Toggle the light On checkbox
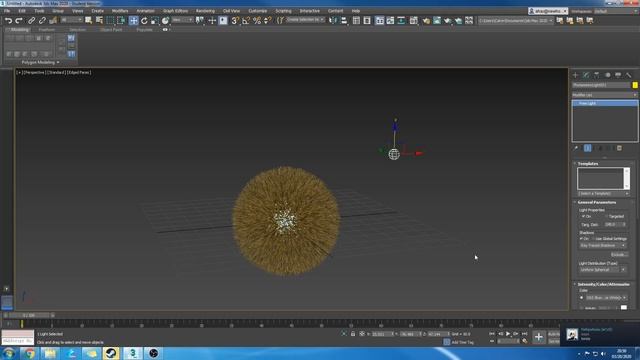Image resolution: width=640 pixels, height=360 pixels. [584, 216]
